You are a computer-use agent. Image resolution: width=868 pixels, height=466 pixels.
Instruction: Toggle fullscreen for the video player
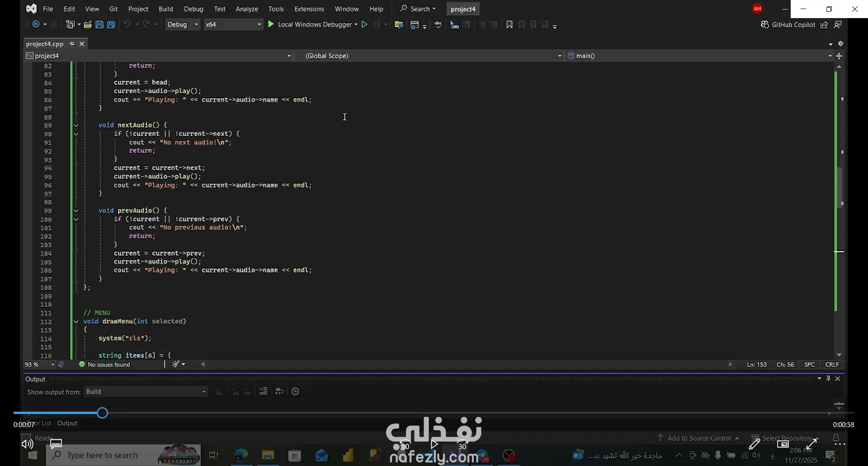[811, 444]
